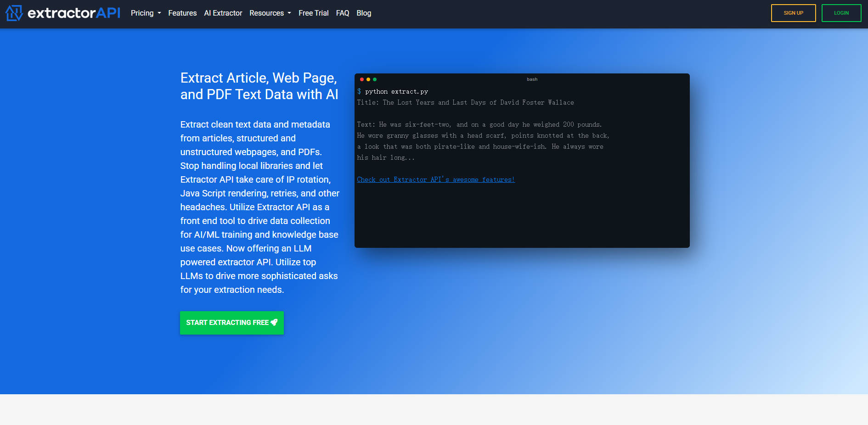
Task: Click the red dot in terminal window
Action: (x=362, y=79)
